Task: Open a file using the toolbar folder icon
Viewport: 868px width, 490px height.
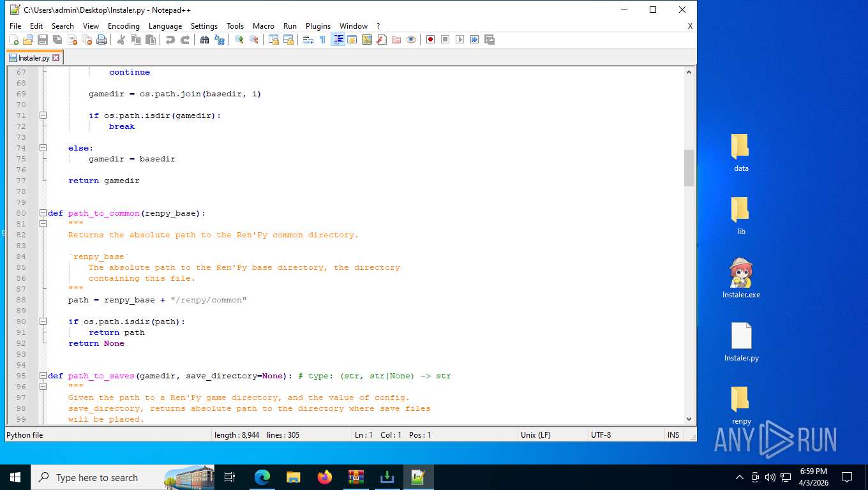Action: 28,40
